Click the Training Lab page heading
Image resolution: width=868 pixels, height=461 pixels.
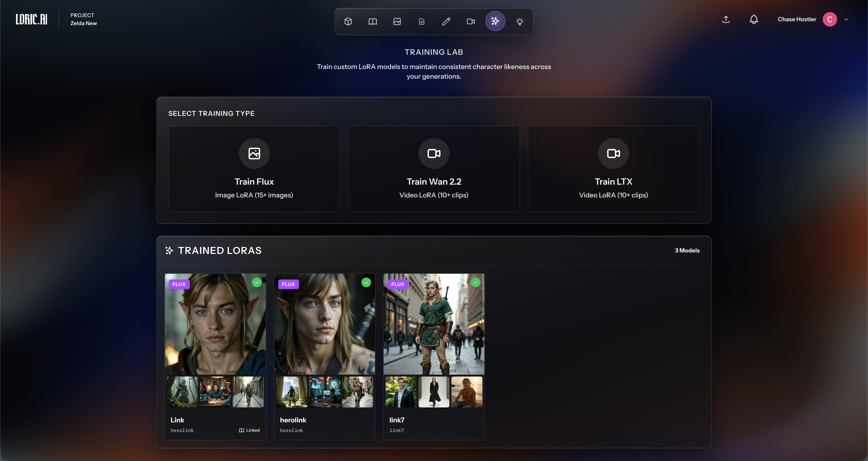coord(434,52)
